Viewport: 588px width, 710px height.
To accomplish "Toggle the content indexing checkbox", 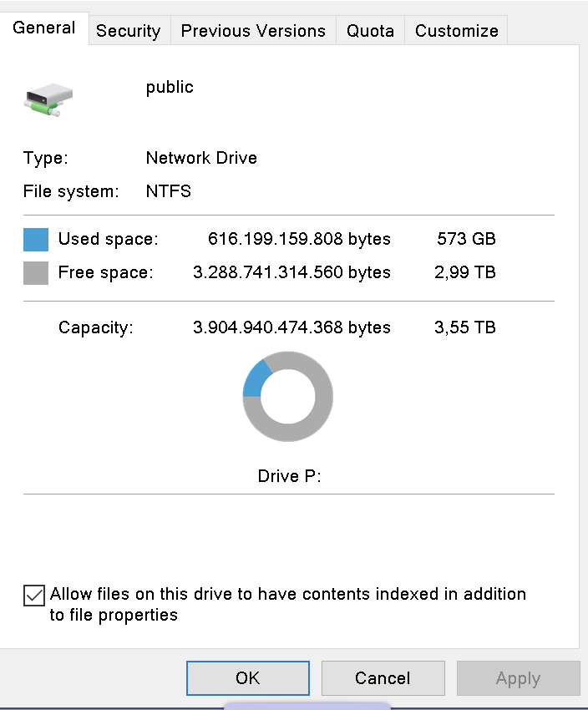I will (x=34, y=596).
